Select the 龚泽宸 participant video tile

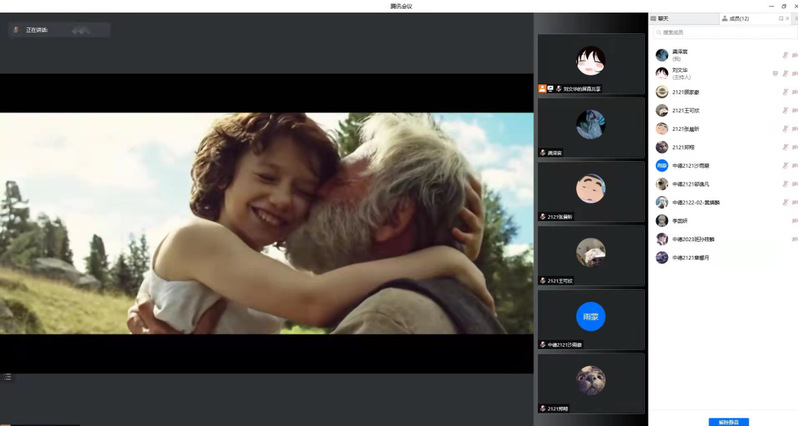pos(590,127)
